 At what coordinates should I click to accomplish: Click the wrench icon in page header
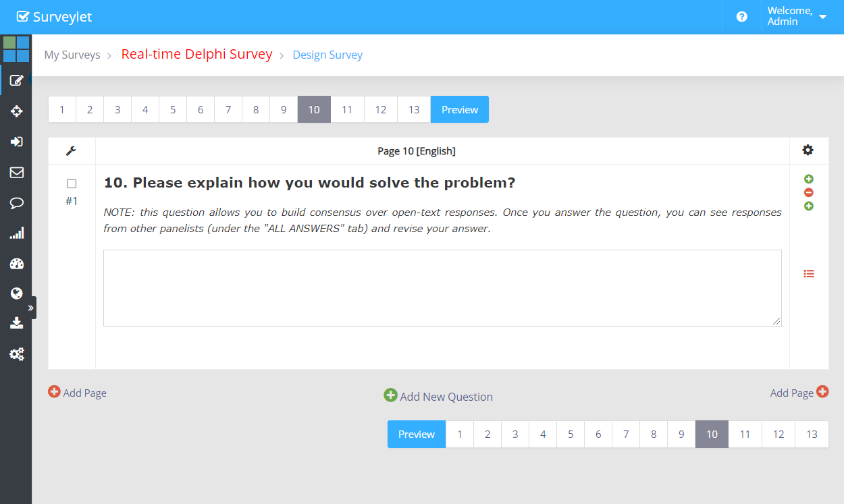coord(71,151)
